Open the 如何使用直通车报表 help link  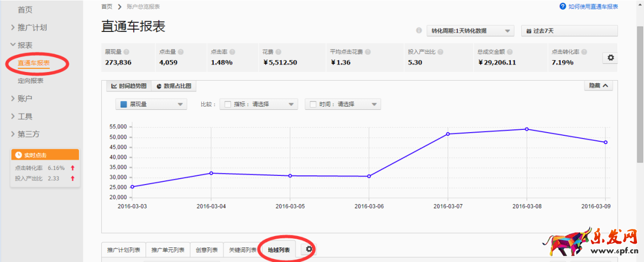coord(589,6)
